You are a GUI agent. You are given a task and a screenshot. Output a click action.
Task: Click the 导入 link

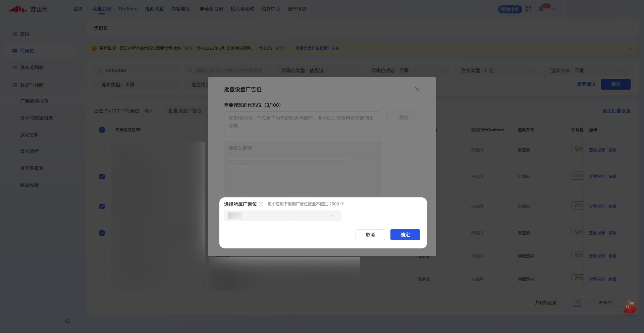(x=149, y=111)
